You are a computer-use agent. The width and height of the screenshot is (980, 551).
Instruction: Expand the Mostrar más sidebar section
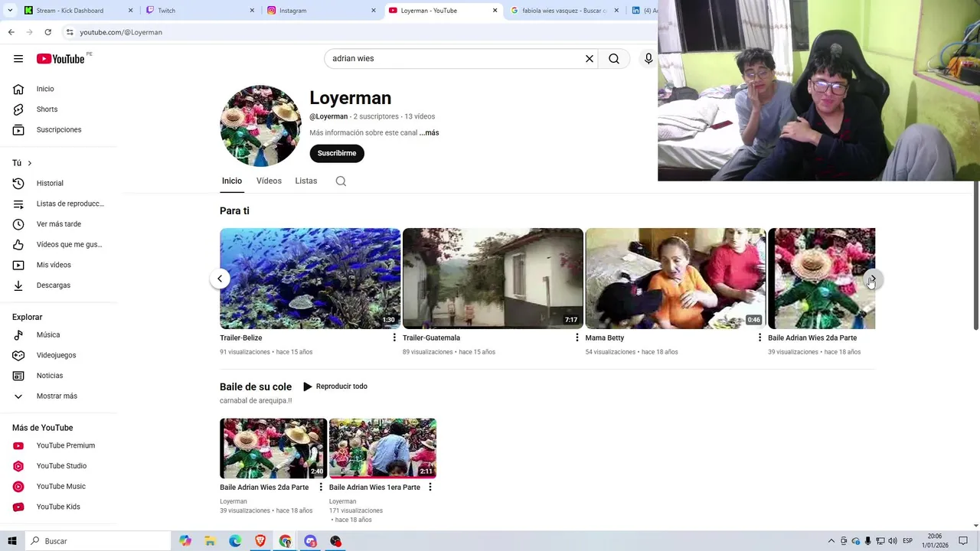click(x=58, y=396)
